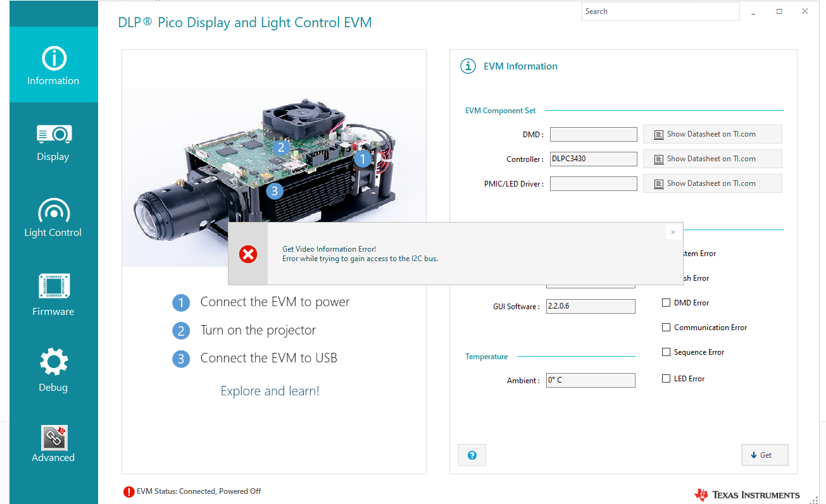Click the 'Turn on the projector' text
The image size is (826, 504).
(x=258, y=330)
